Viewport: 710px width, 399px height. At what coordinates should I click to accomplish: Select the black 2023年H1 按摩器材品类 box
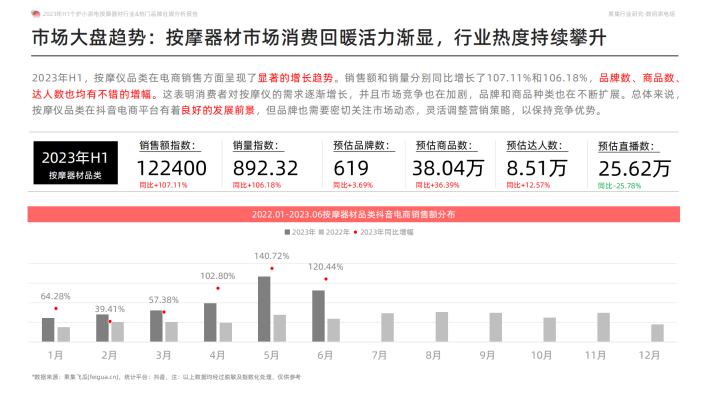point(75,163)
